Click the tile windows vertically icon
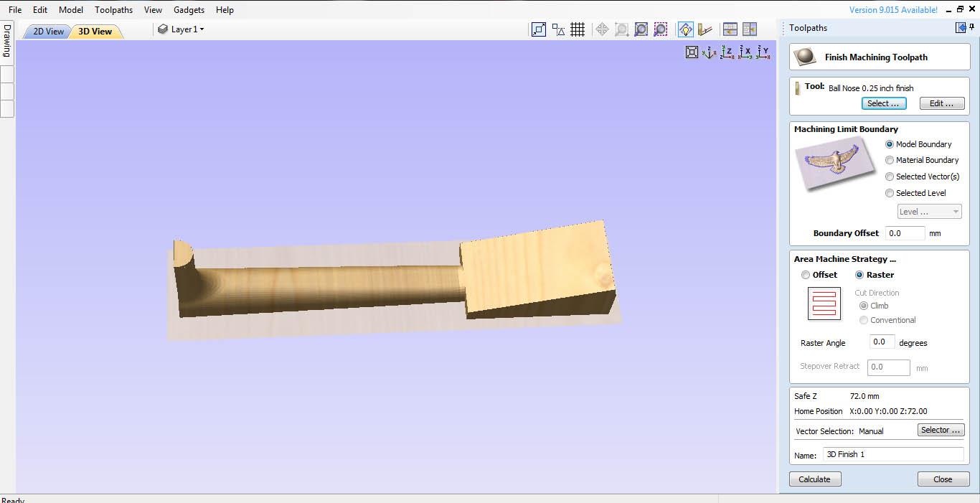Image resolution: width=980 pixels, height=503 pixels. (x=750, y=29)
